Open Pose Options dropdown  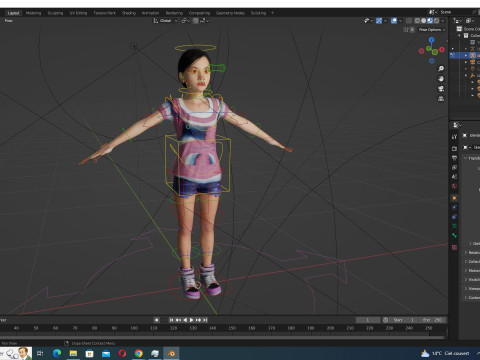tap(432, 30)
